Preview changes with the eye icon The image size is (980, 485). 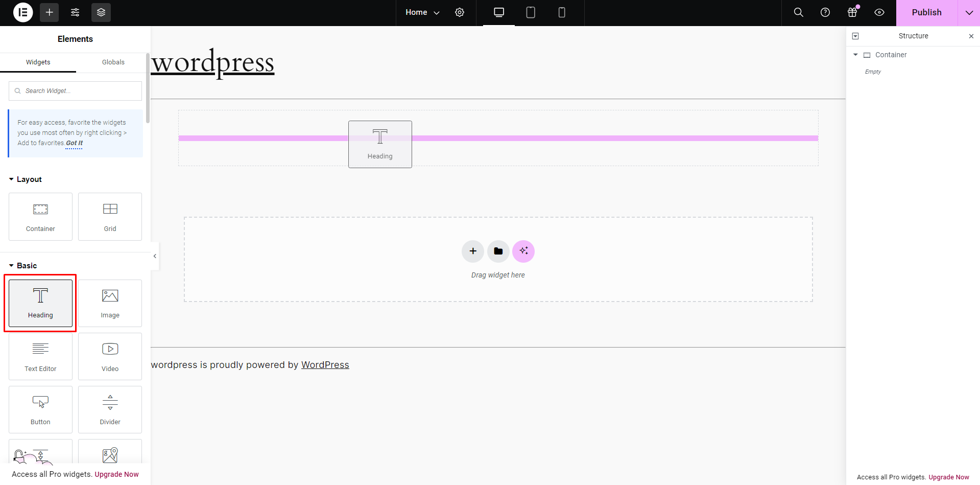[879, 12]
